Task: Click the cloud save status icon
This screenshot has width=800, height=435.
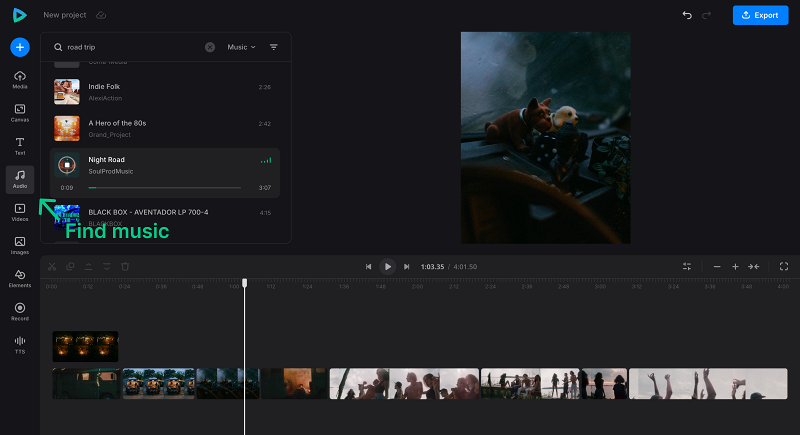Action: tap(101, 15)
